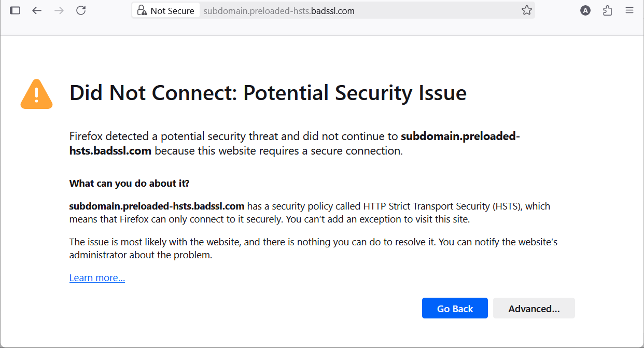Open the account profile icon
The image size is (644, 348).
585,10
